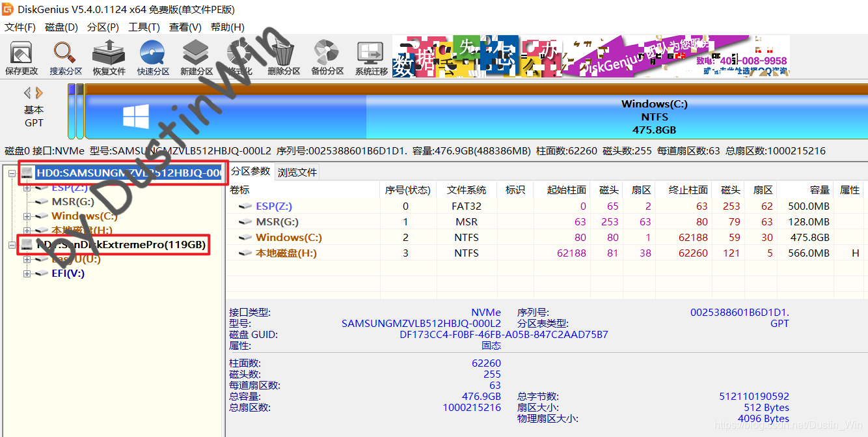Expand the ESP(Z:) tree node
This screenshot has width=868, height=437.
[x=27, y=188]
